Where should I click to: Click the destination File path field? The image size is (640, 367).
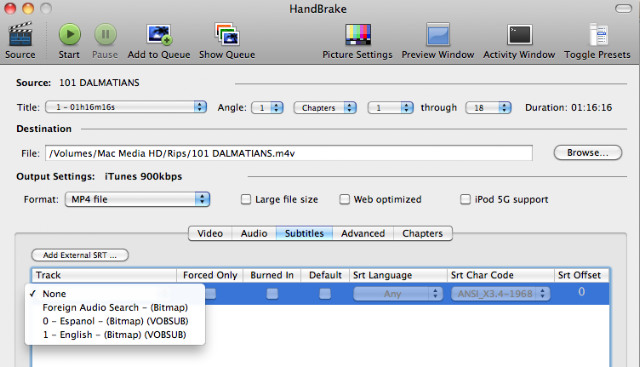coord(289,153)
